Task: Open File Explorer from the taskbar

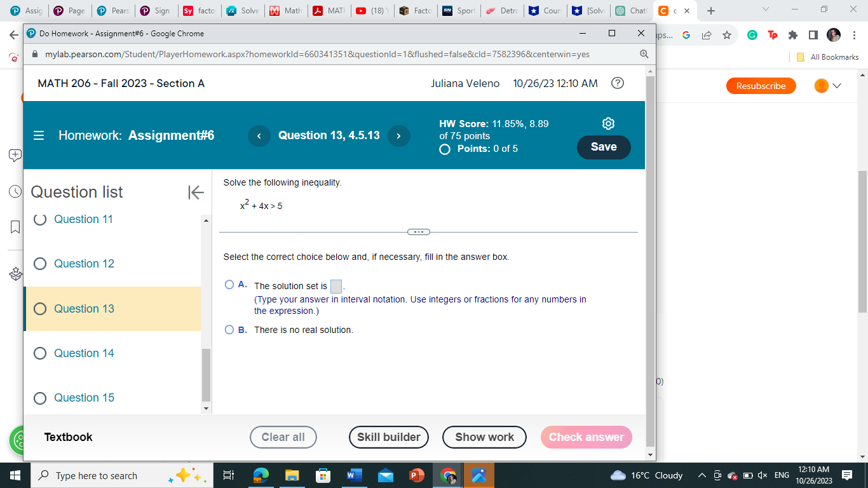Action: [x=292, y=475]
